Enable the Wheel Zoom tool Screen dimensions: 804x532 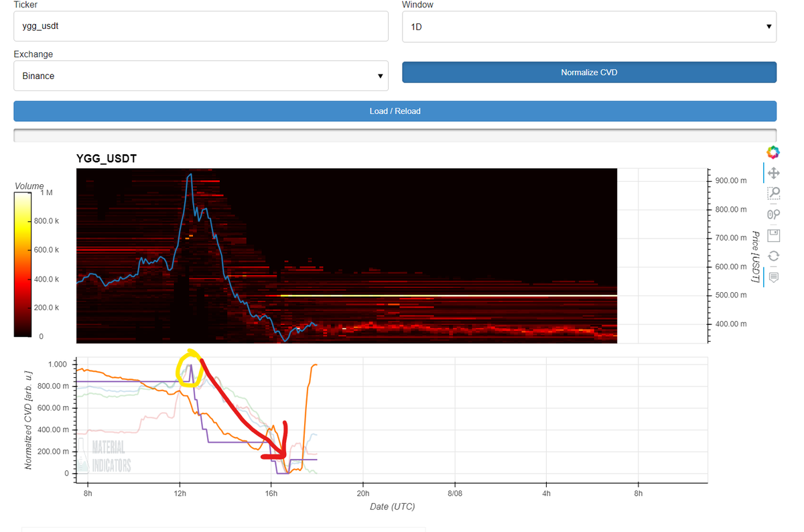pyautogui.click(x=773, y=214)
